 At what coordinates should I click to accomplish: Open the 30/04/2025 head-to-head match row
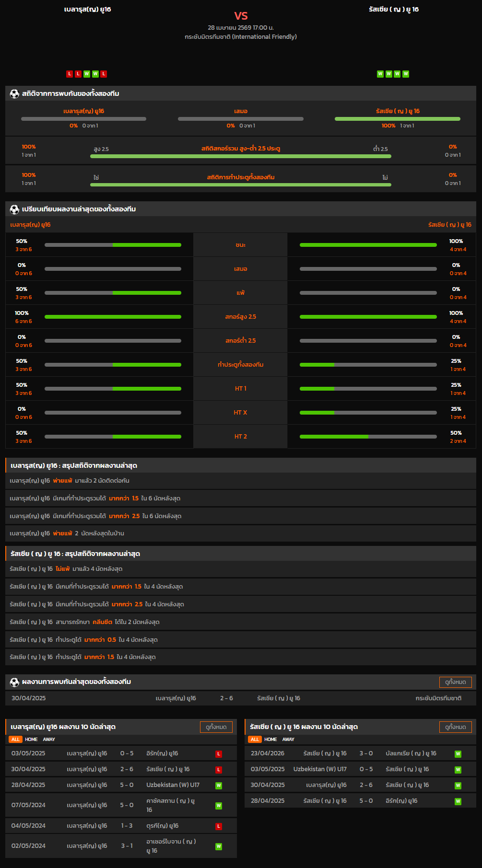pos(241,698)
